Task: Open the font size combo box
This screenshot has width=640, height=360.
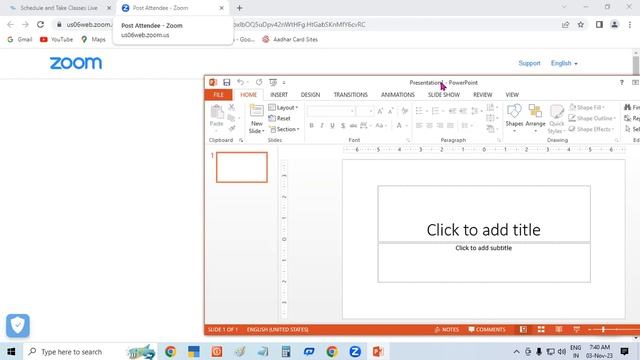Action: pyautogui.click(x=364, y=111)
